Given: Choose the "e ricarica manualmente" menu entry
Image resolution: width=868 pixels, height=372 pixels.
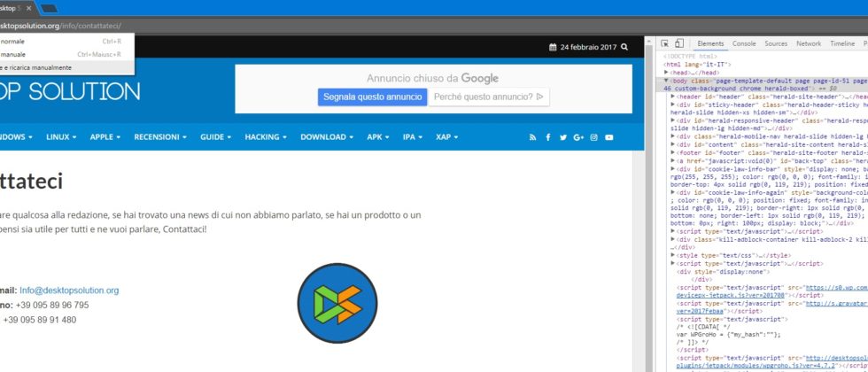Looking at the screenshot, I should click(x=67, y=67).
